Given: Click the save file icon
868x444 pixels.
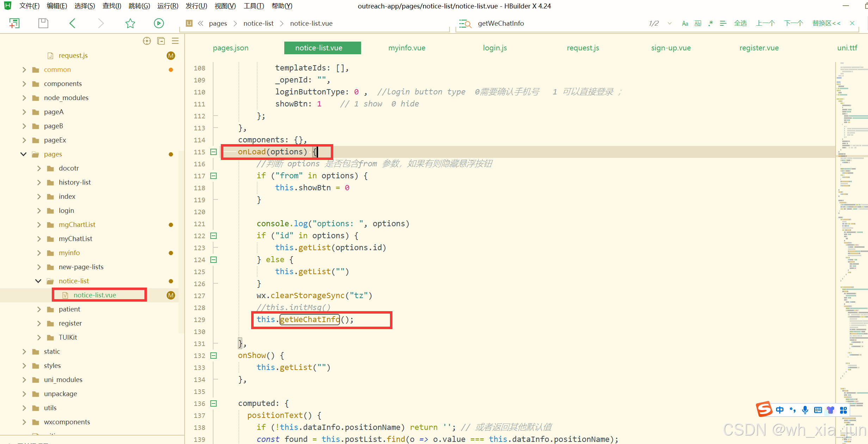Looking at the screenshot, I should click(43, 23).
